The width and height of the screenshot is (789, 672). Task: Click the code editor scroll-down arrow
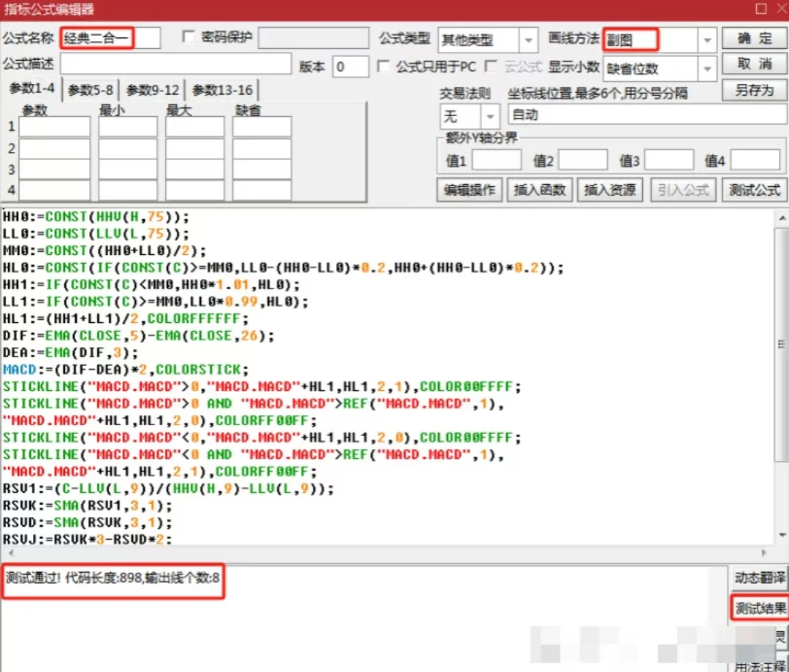point(782,535)
